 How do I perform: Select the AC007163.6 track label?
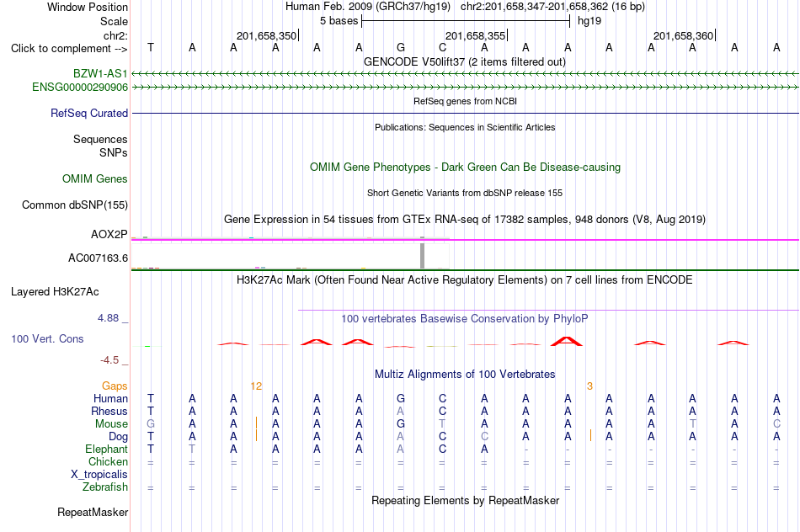(98, 258)
